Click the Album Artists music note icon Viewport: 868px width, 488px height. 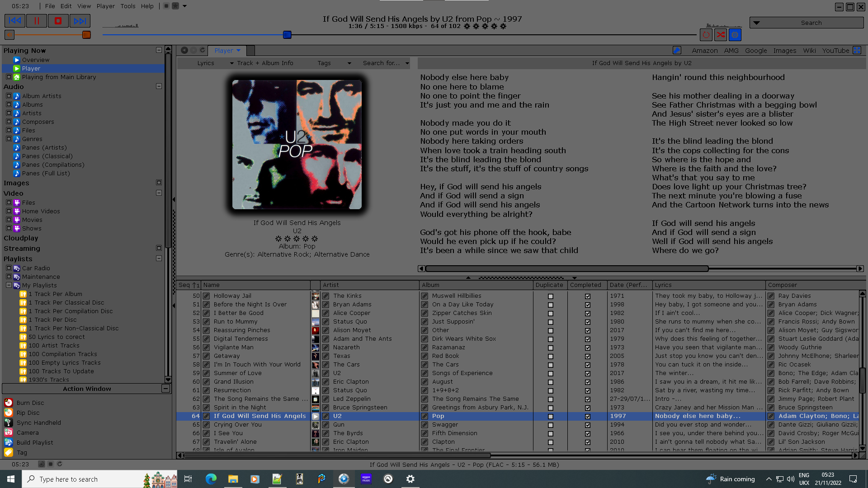[x=17, y=96]
